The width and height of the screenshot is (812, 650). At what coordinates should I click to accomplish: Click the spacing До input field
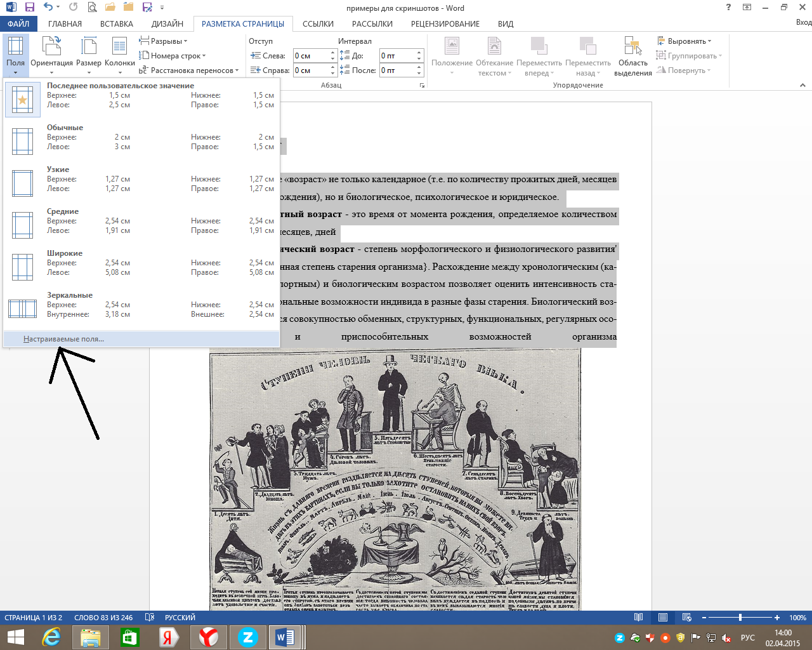point(397,56)
